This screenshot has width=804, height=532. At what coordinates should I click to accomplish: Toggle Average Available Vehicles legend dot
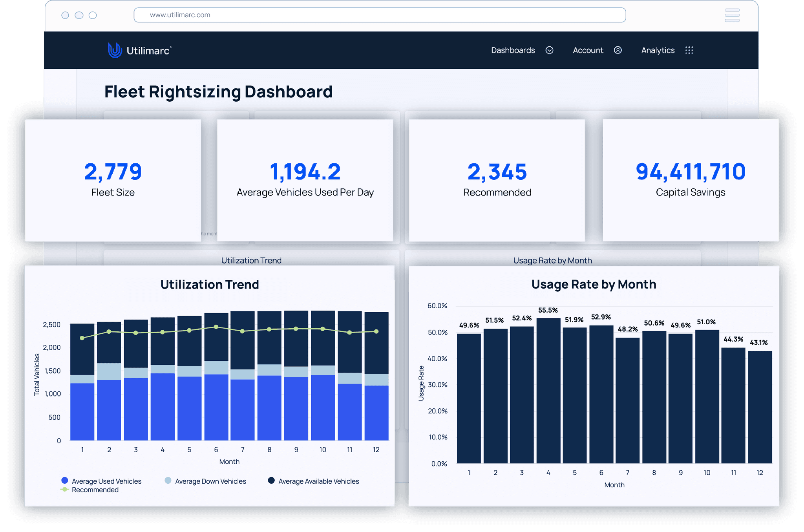[271, 481]
